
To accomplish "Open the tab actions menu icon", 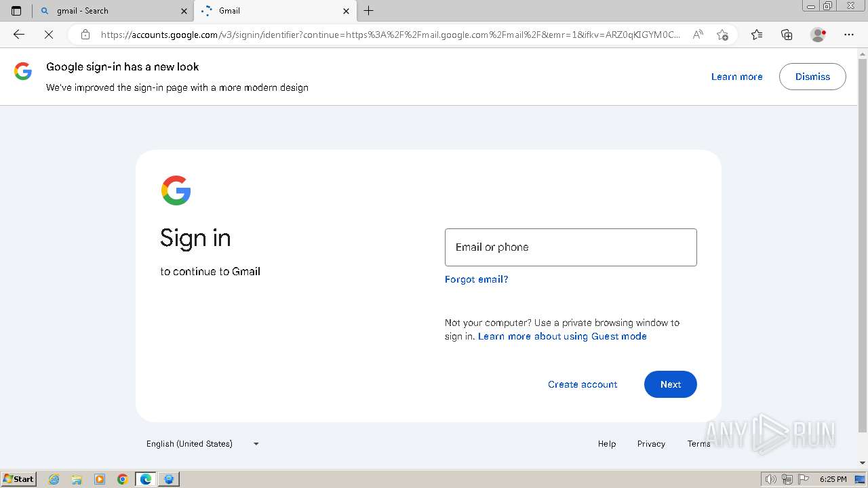I will [16, 11].
